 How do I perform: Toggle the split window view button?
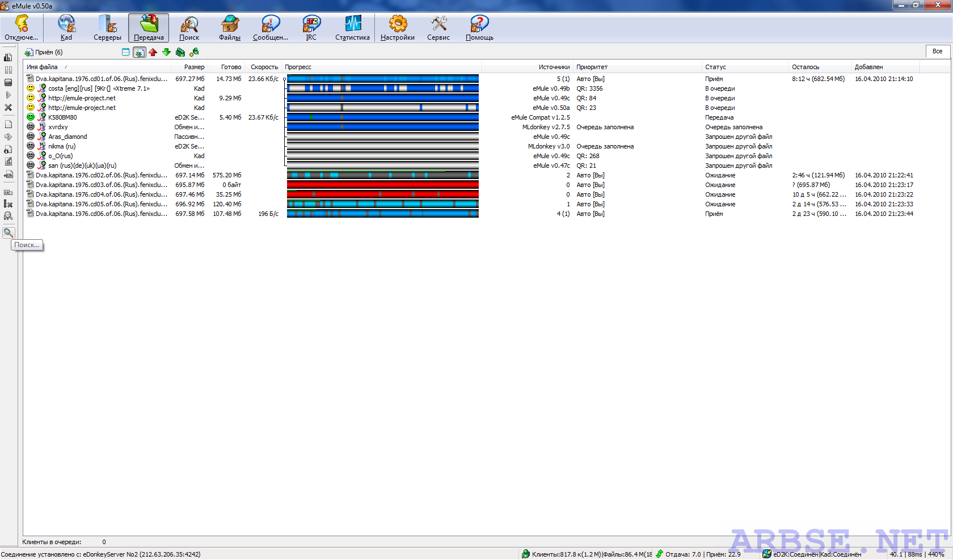pyautogui.click(x=126, y=52)
